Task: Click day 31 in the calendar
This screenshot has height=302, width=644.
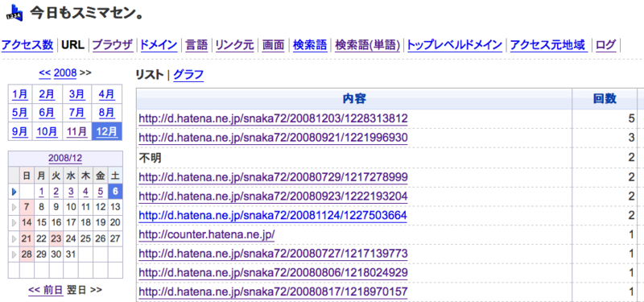Action: tap(71, 254)
